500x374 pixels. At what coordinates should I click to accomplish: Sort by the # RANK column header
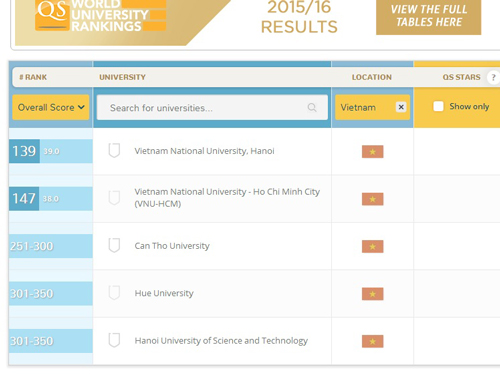(x=33, y=77)
